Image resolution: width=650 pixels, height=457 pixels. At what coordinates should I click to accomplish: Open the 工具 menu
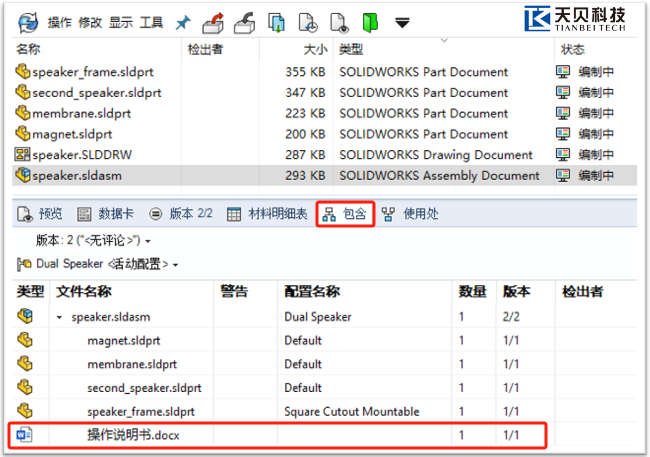pos(151,22)
